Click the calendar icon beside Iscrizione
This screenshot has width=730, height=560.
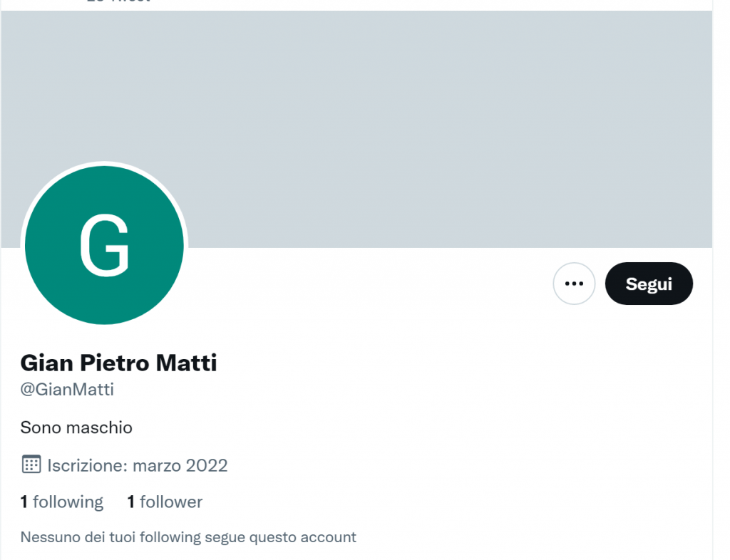pyautogui.click(x=31, y=465)
